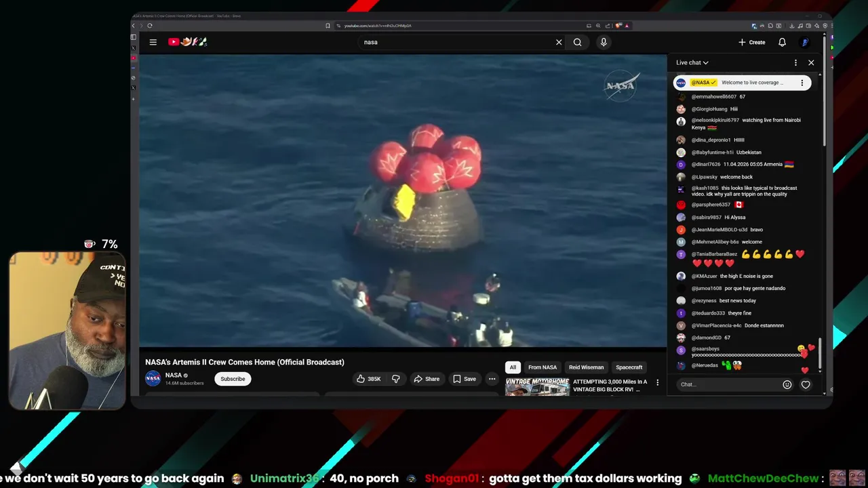The image size is (868, 488).
Task: Switch to YouTube tab in vertical tabs
Action: click(x=134, y=58)
